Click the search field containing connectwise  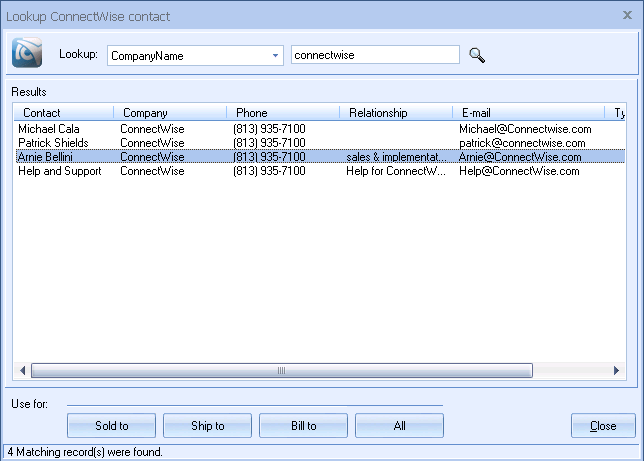pyautogui.click(x=375, y=55)
